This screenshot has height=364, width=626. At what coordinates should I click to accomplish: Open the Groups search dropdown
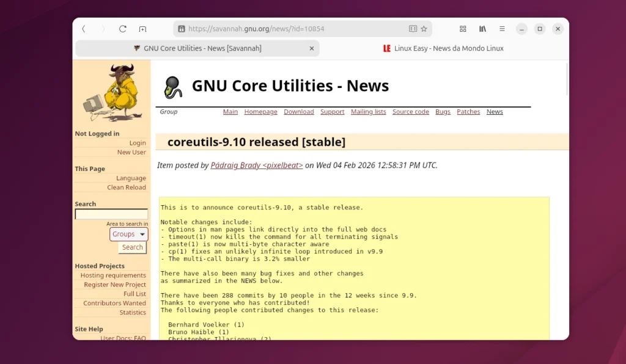128,234
